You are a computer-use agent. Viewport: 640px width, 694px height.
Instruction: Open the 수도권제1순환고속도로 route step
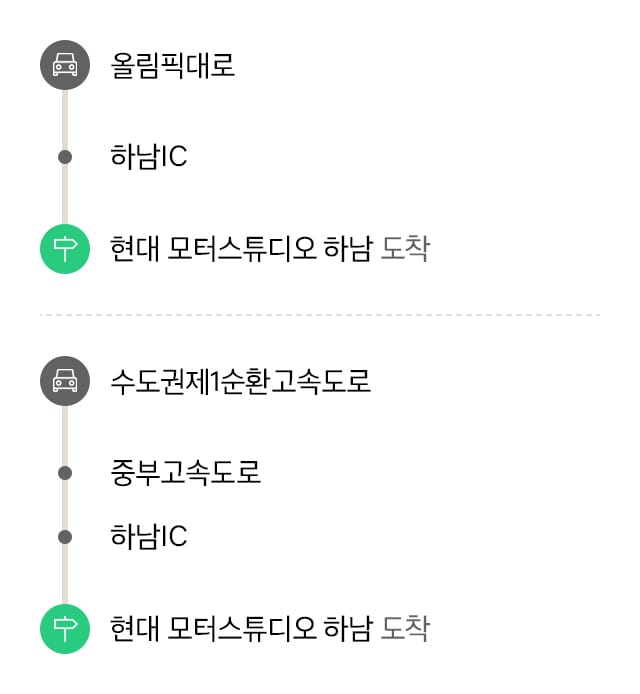tap(241, 381)
